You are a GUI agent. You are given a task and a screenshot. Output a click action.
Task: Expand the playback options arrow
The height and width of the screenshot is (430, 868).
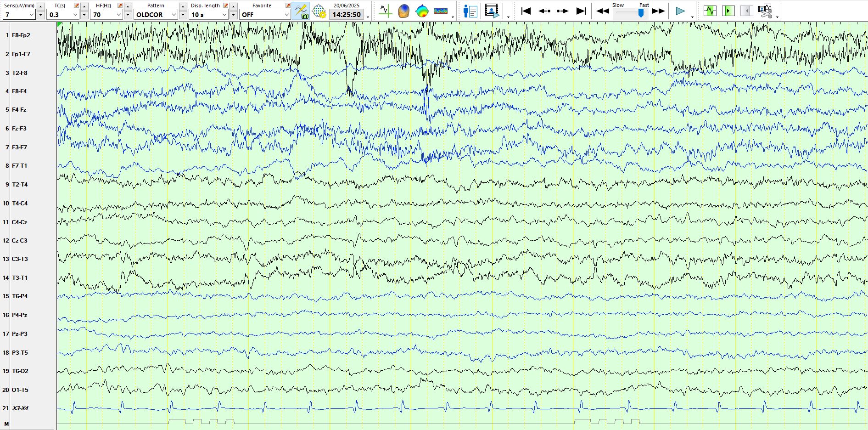pyautogui.click(x=692, y=17)
